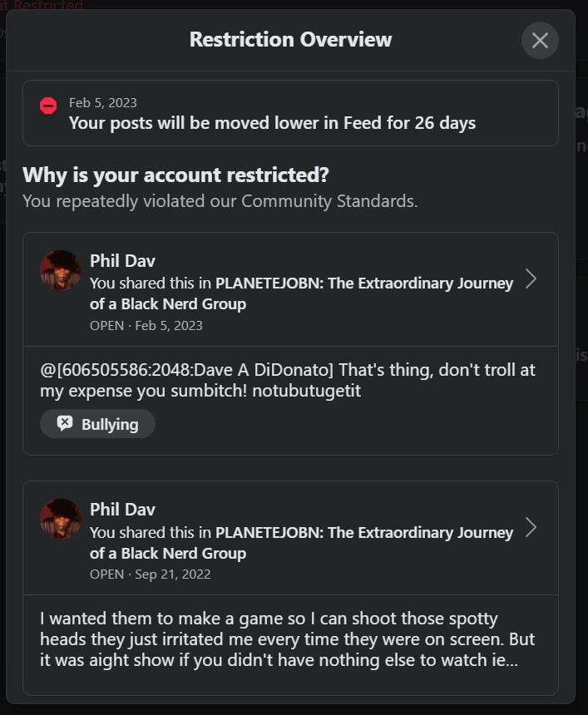Click the speech bubble icon on Bullying tag
The width and height of the screenshot is (588, 715).
point(65,424)
